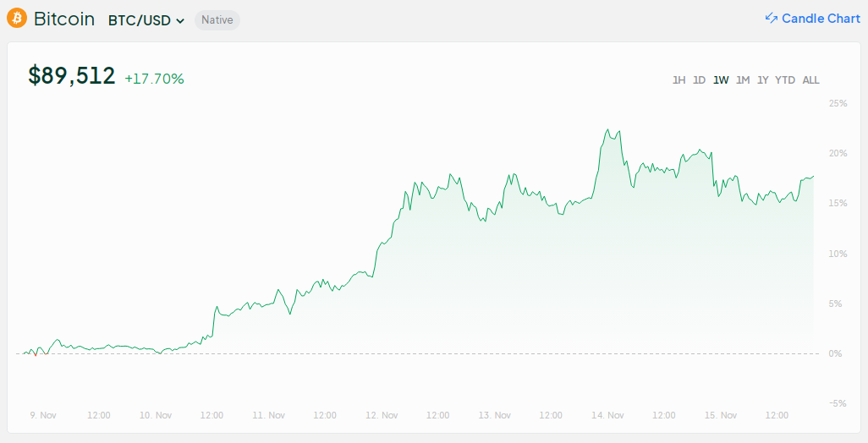Show ALL price history

[x=810, y=80]
